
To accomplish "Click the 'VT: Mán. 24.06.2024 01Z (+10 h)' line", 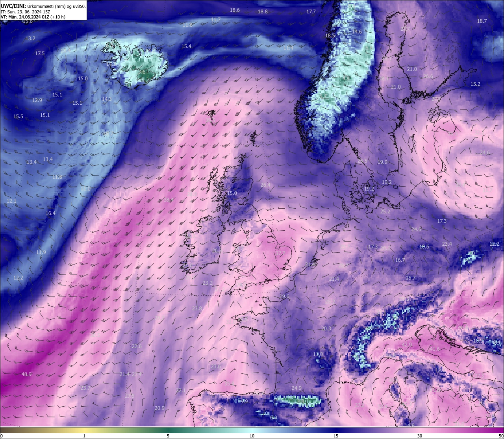I will [33, 17].
